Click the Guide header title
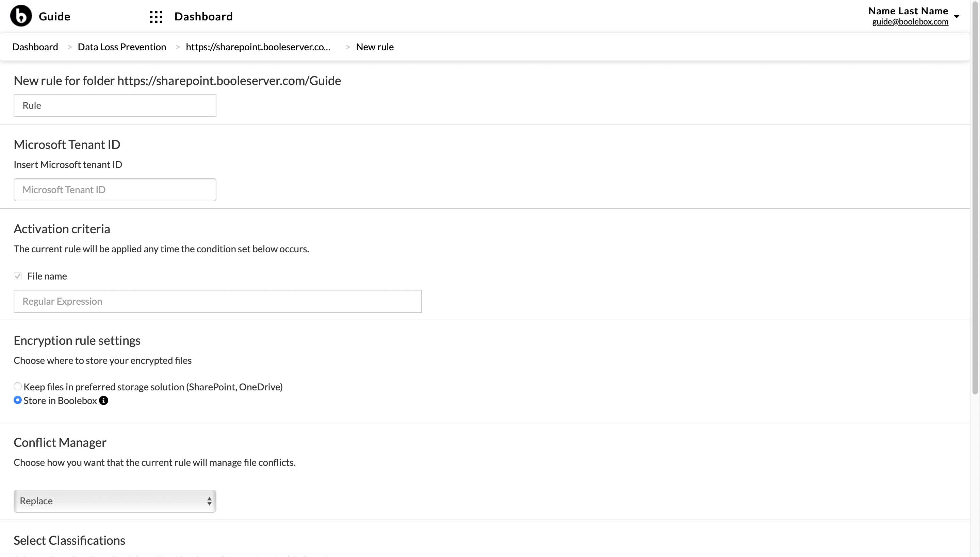 pos(54,16)
